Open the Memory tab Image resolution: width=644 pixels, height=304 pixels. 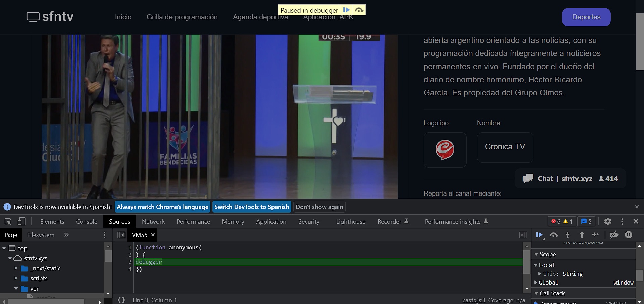click(233, 221)
